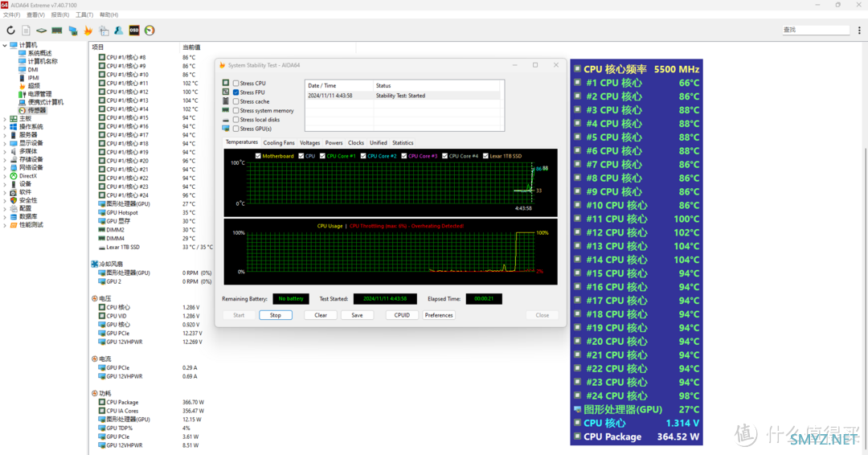Select 电源管理 tree item

35,94
